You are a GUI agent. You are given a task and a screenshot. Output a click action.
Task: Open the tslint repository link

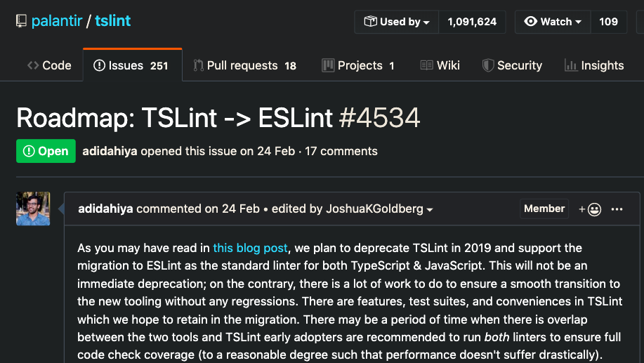112,21
